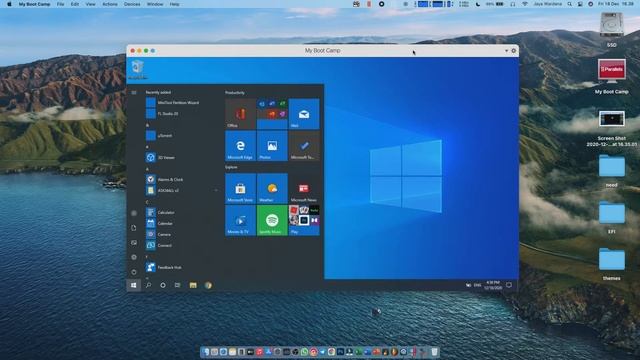The width and height of the screenshot is (640, 360).
Task: Open the Edit menu
Action: (x=75, y=4)
